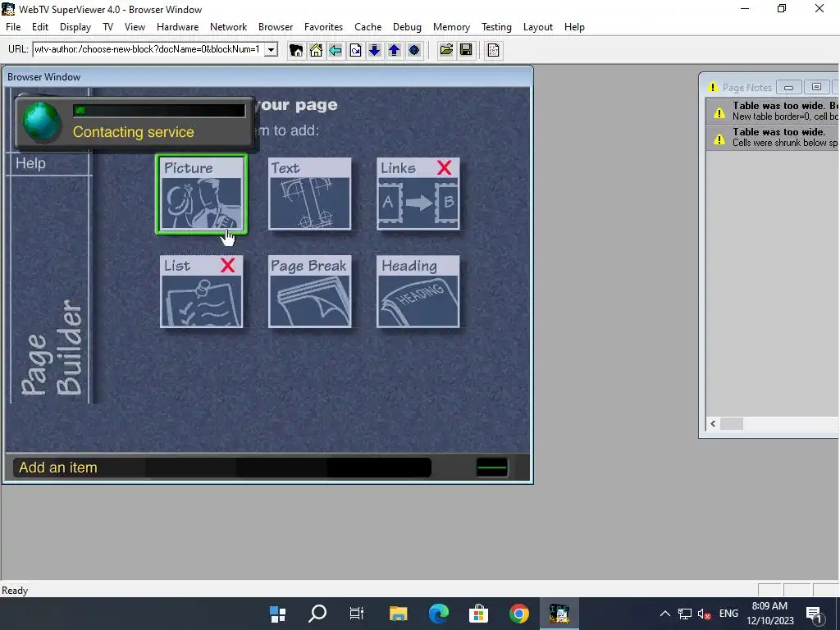This screenshot has width=840, height=630.
Task: Open the clock and date flyout
Action: click(769, 614)
